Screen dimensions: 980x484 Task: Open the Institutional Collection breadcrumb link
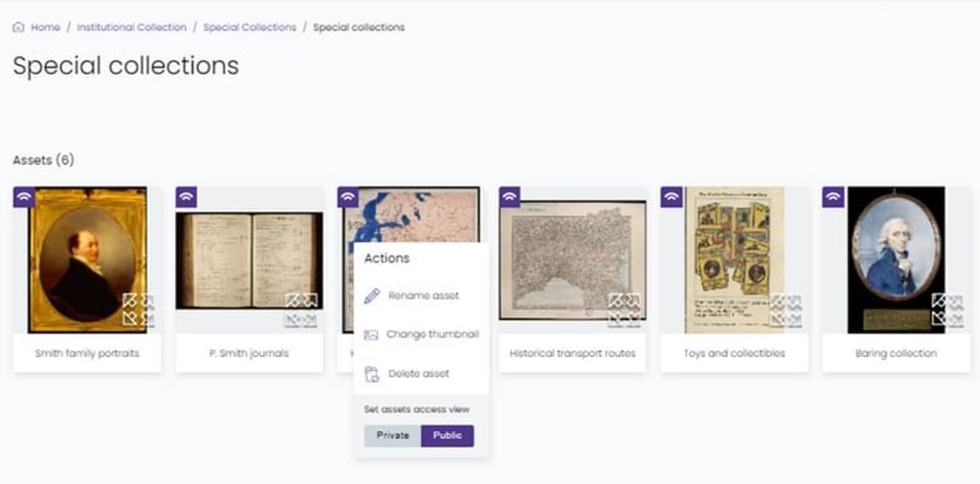(132, 27)
